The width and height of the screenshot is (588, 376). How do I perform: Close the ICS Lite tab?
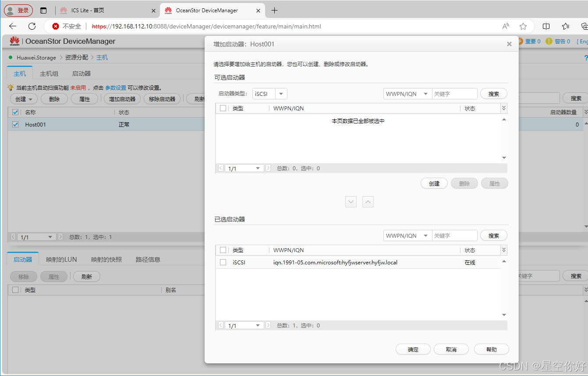(153, 11)
